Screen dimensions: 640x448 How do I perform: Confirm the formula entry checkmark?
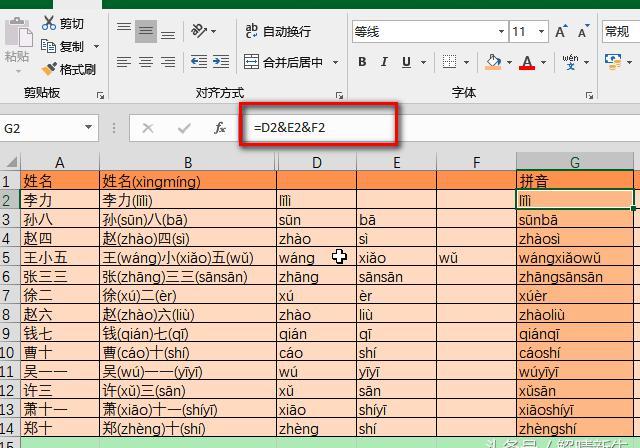click(x=184, y=128)
